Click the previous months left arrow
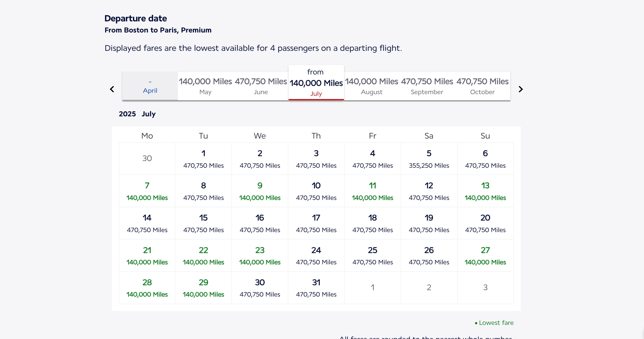This screenshot has height=339, width=644. point(112,89)
